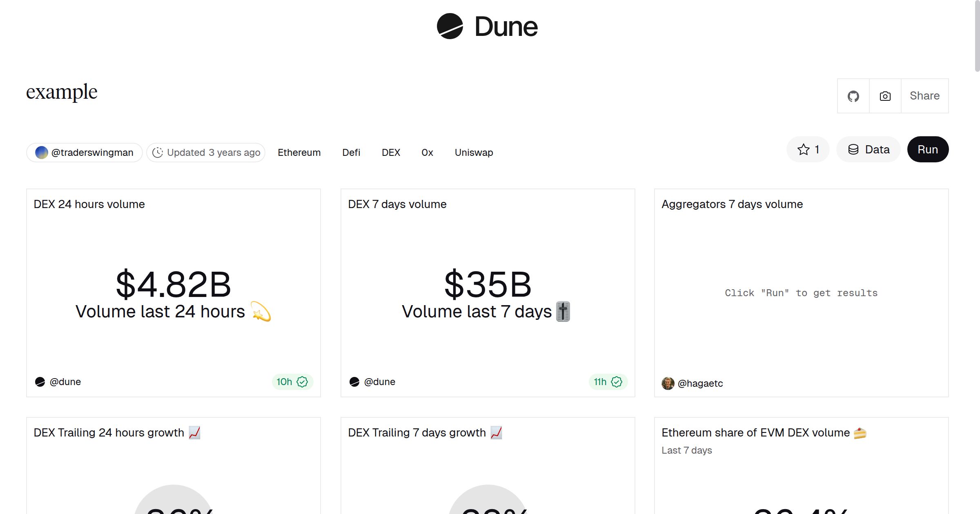Open the @traderswingman author profile

85,152
